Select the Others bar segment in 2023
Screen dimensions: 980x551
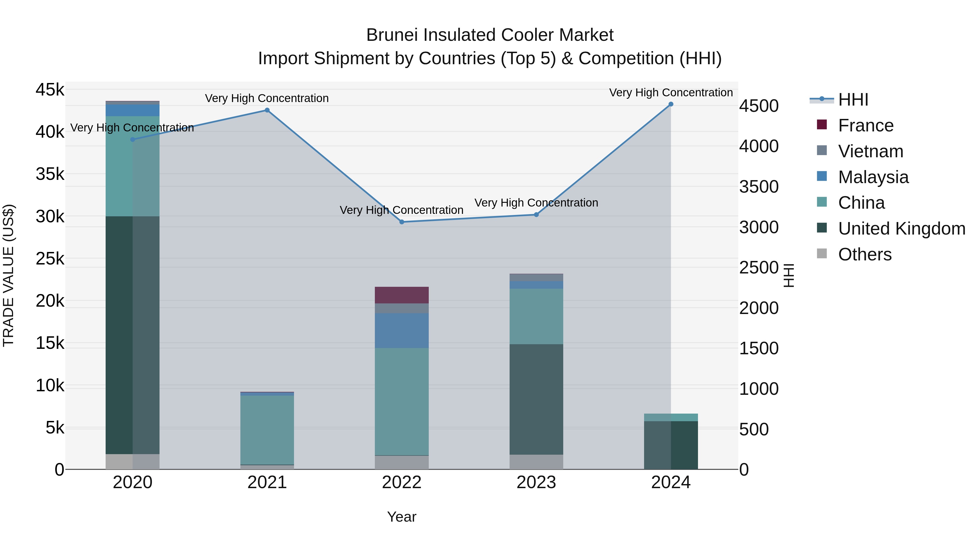tap(536, 462)
